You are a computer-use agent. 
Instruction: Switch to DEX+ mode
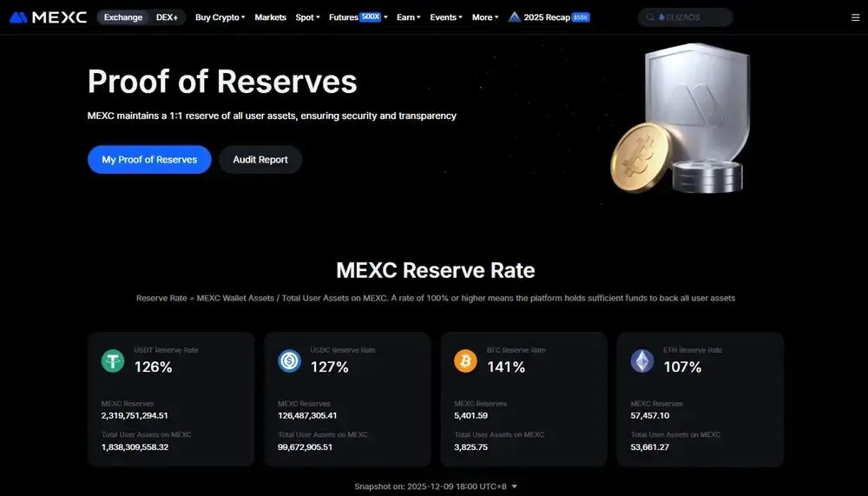pos(168,17)
